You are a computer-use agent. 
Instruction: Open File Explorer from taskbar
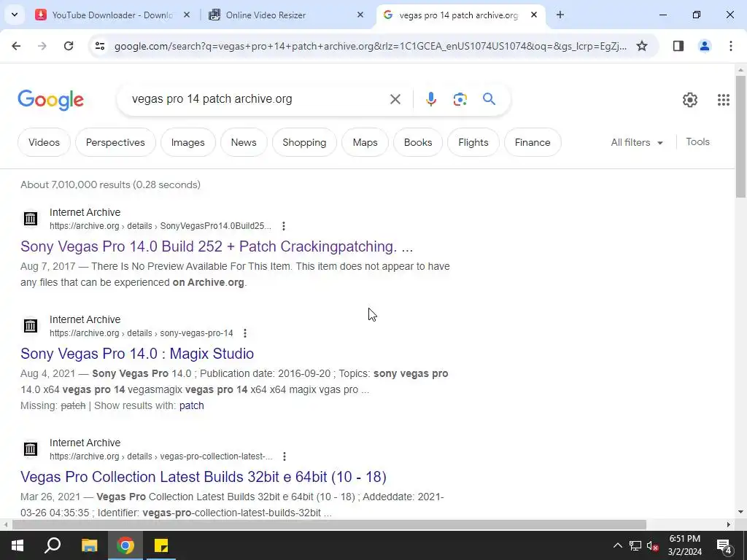click(x=89, y=545)
